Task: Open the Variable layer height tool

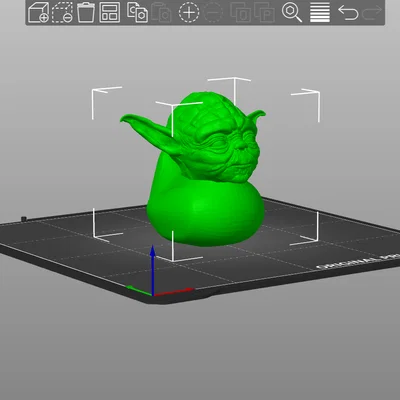Action: coord(320,12)
